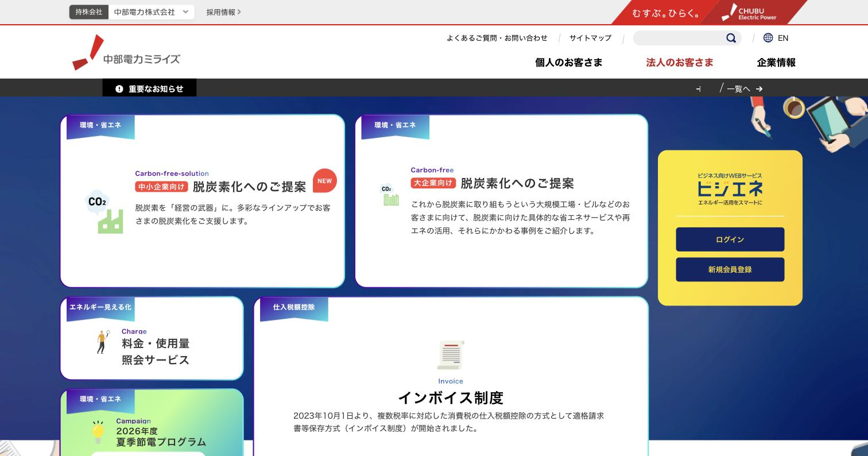The height and width of the screenshot is (456, 868).
Task: Click the Invoice caption text
Action: [x=451, y=381]
